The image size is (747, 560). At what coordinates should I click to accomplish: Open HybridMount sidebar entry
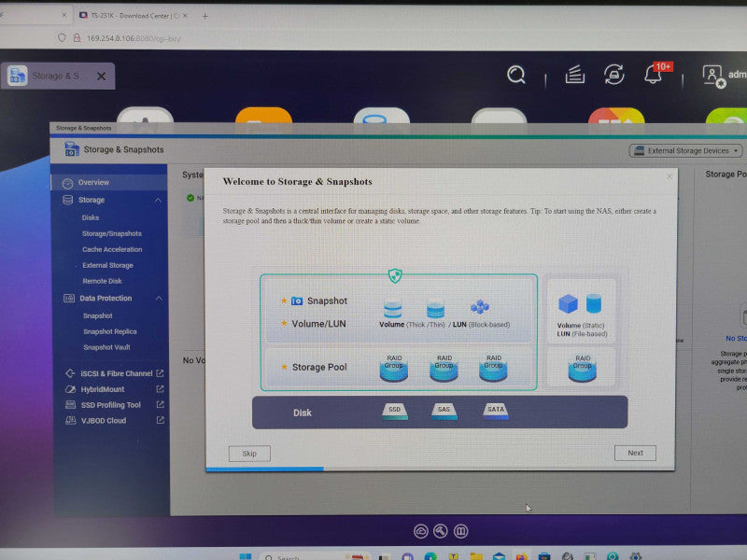[x=103, y=389]
